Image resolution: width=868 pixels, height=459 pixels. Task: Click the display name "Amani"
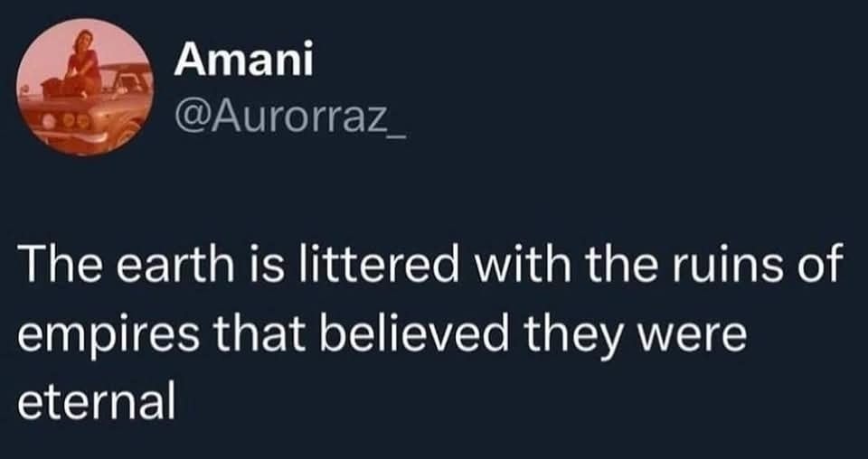point(243,61)
